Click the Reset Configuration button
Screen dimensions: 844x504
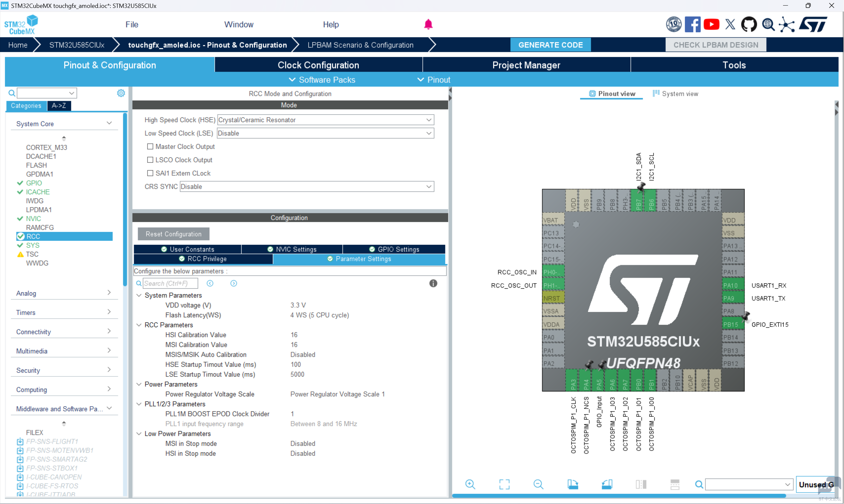174,234
